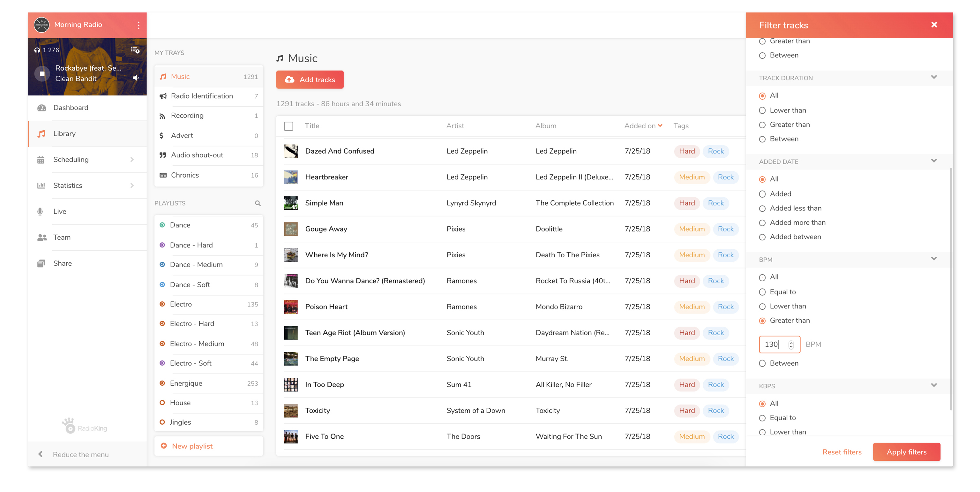Viewport: 980px width, 492px height.
Task: Expand the Scheduling menu arrow
Action: tap(132, 160)
